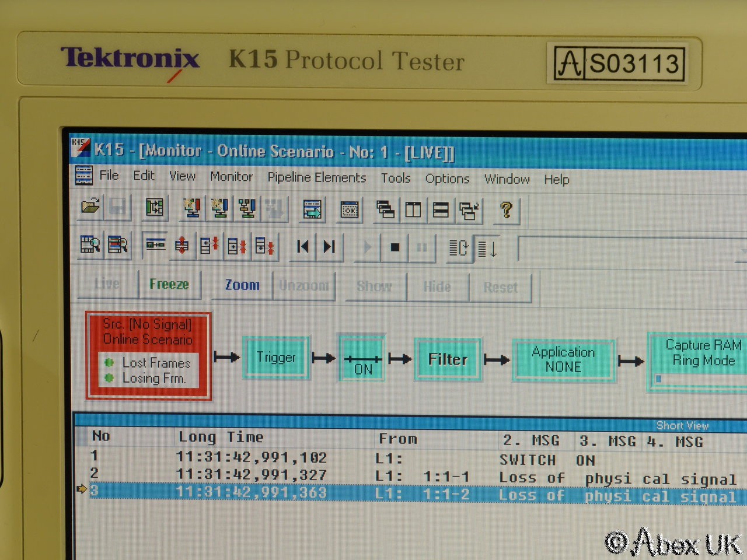
Task: Click the coloured list with magnifier icon
Action: click(x=117, y=245)
